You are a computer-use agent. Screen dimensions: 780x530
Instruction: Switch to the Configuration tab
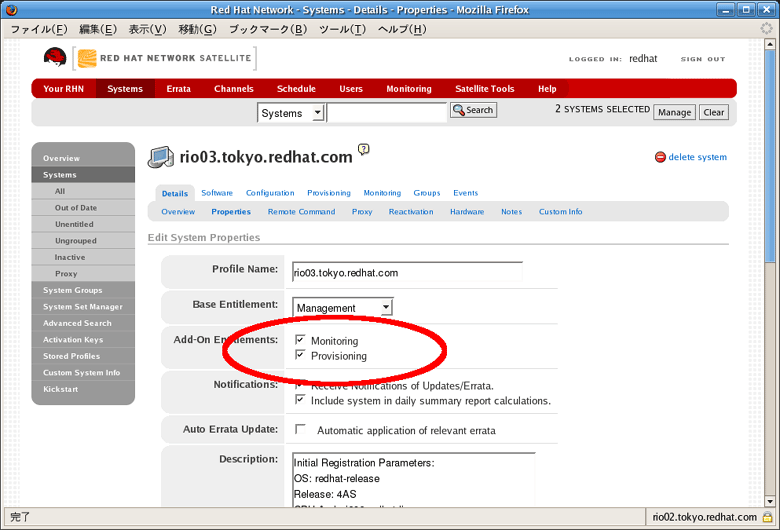pos(270,193)
